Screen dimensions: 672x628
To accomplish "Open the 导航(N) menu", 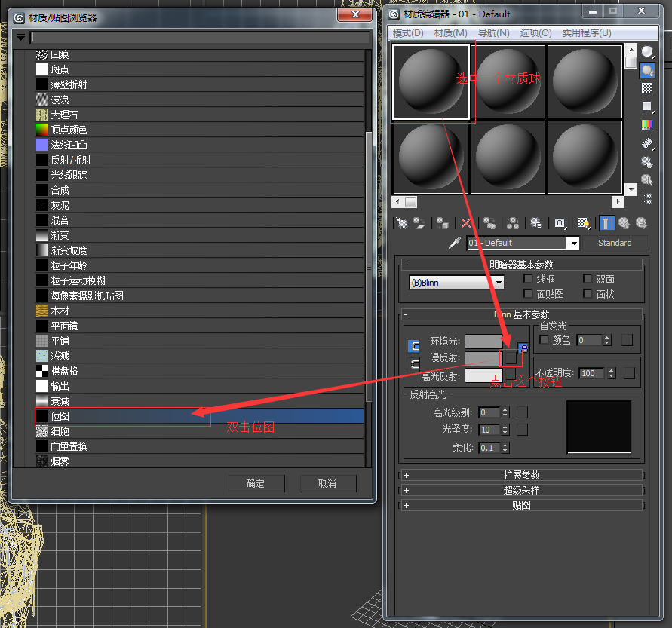I will (x=493, y=32).
